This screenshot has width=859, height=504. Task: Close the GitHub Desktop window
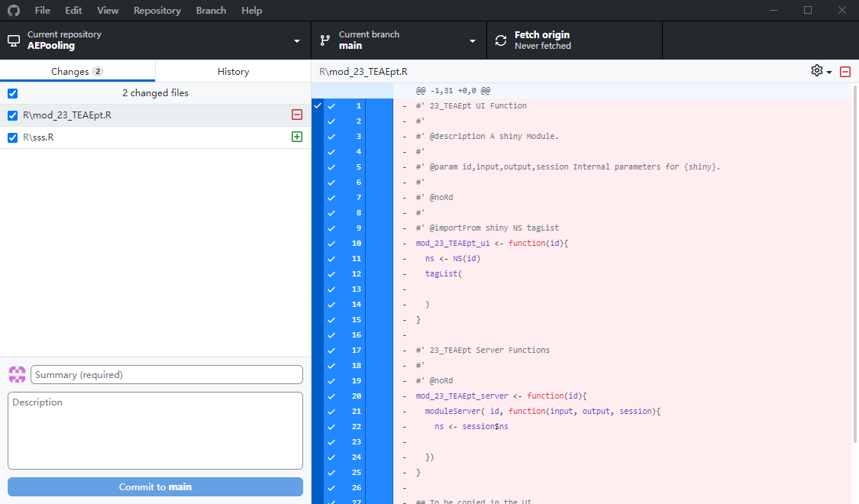(842, 11)
